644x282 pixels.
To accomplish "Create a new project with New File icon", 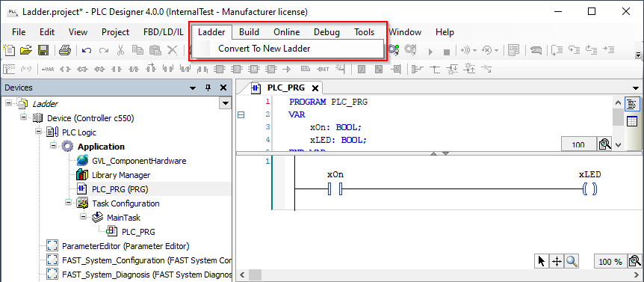I will [9, 51].
